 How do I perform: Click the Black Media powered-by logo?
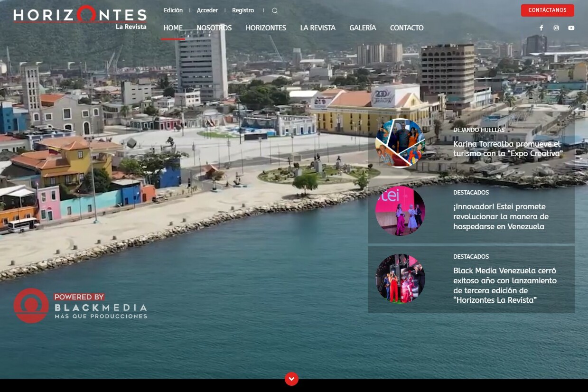pos(80,306)
